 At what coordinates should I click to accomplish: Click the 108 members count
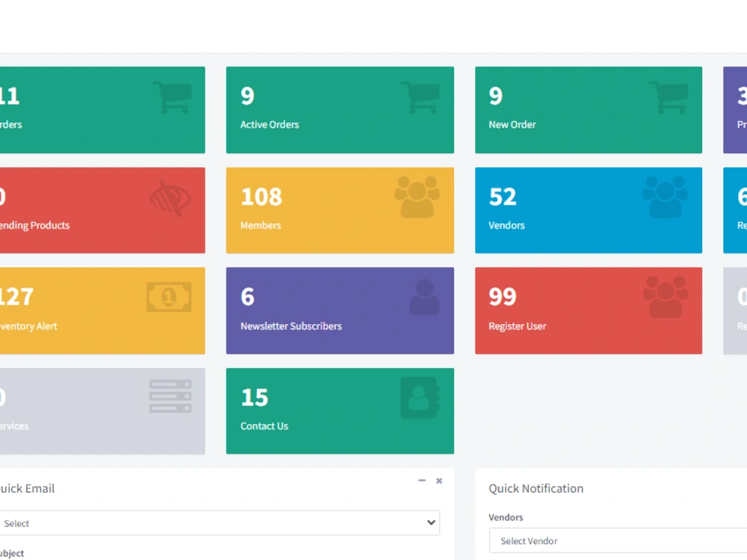(x=261, y=196)
